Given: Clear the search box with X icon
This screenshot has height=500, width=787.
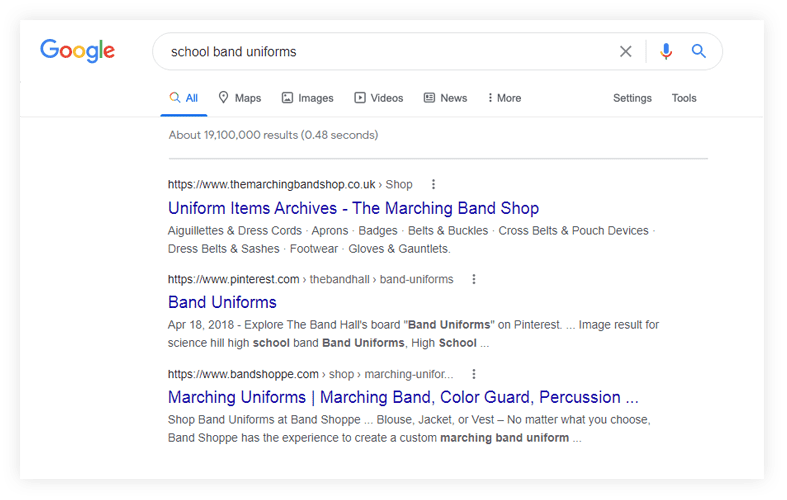Looking at the screenshot, I should tap(626, 52).
